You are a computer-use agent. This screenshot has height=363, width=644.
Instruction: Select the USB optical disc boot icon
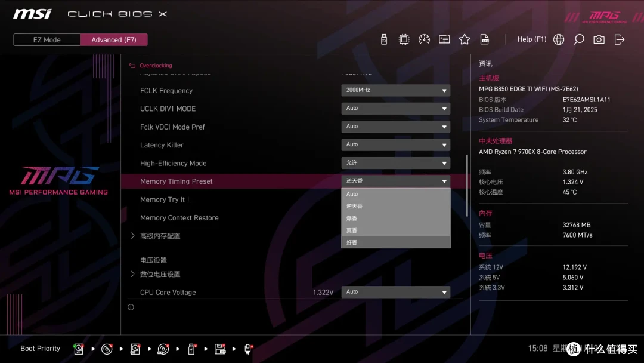tap(163, 349)
